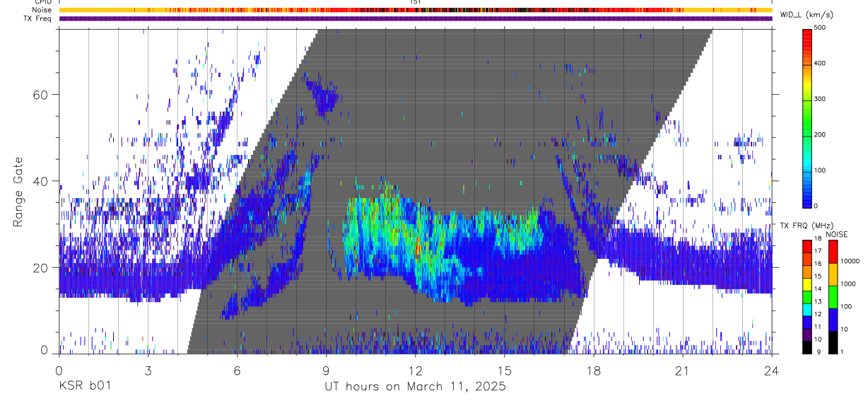This screenshot has width=868, height=401.
Task: Click the '100' tick on the width color bar
Action: point(821,170)
